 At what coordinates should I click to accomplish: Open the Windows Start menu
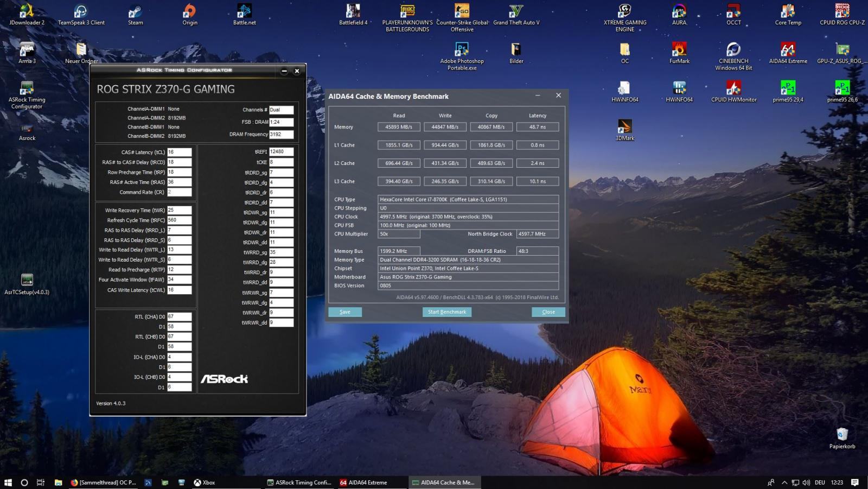pyautogui.click(x=8, y=482)
